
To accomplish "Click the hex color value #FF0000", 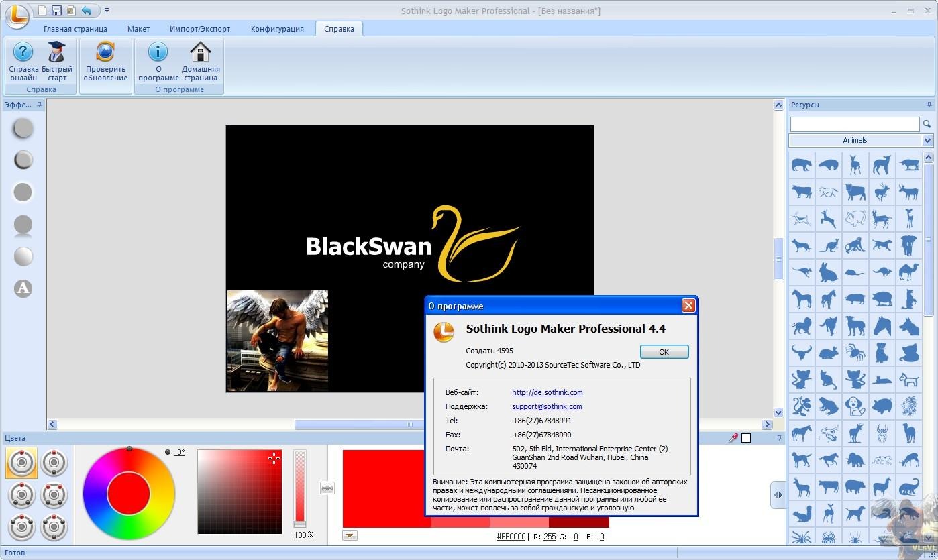I will tap(511, 537).
